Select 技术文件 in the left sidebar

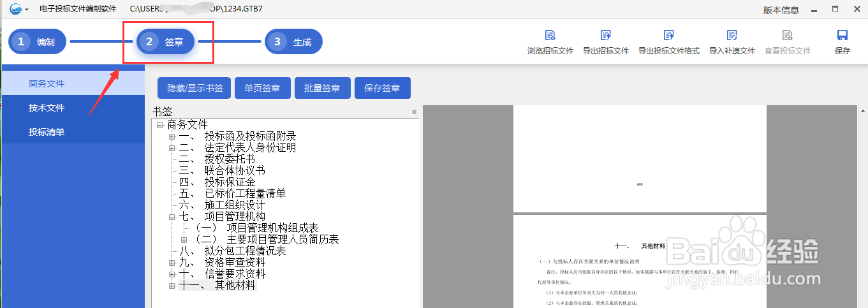(x=73, y=108)
